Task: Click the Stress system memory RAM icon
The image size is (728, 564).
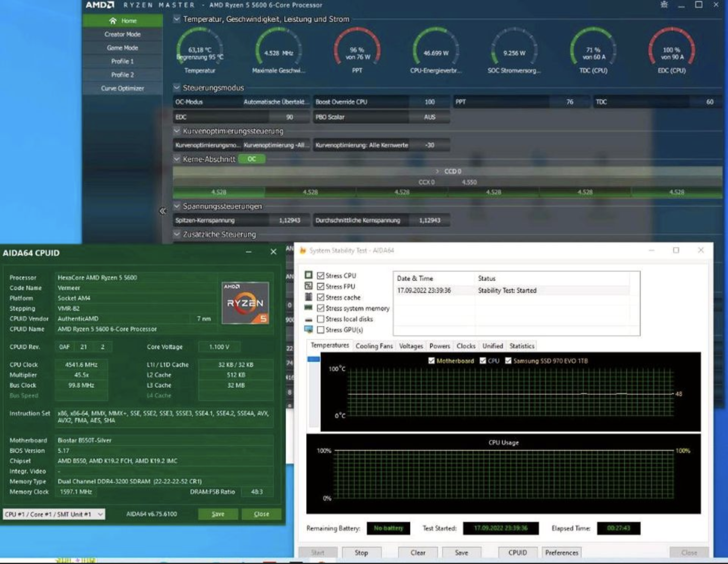Action: point(308,308)
